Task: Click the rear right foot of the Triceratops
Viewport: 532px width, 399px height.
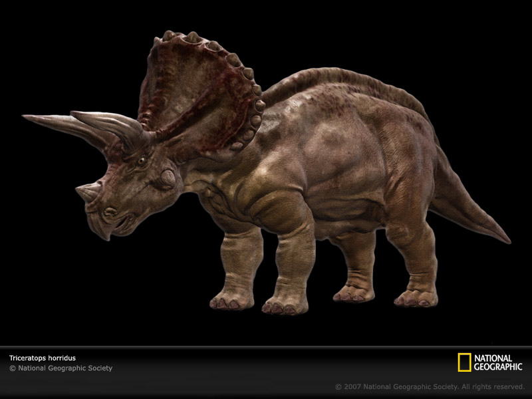Action: click(415, 299)
